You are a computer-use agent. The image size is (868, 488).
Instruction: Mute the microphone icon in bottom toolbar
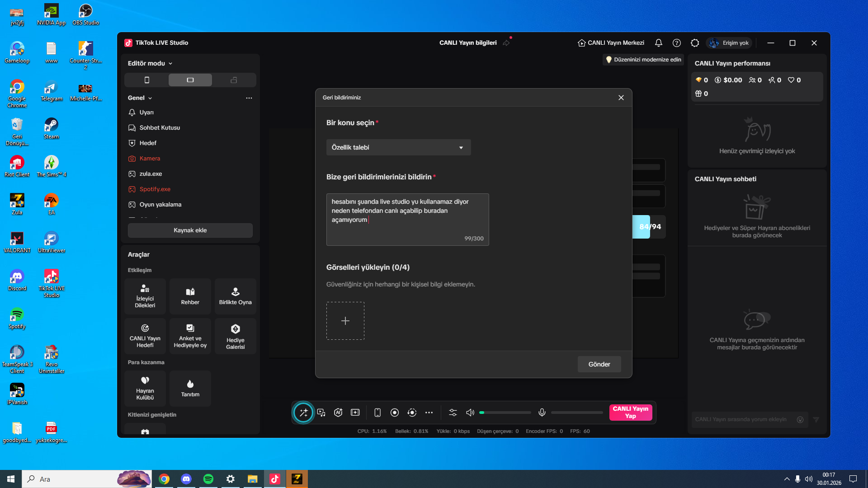pos(542,413)
